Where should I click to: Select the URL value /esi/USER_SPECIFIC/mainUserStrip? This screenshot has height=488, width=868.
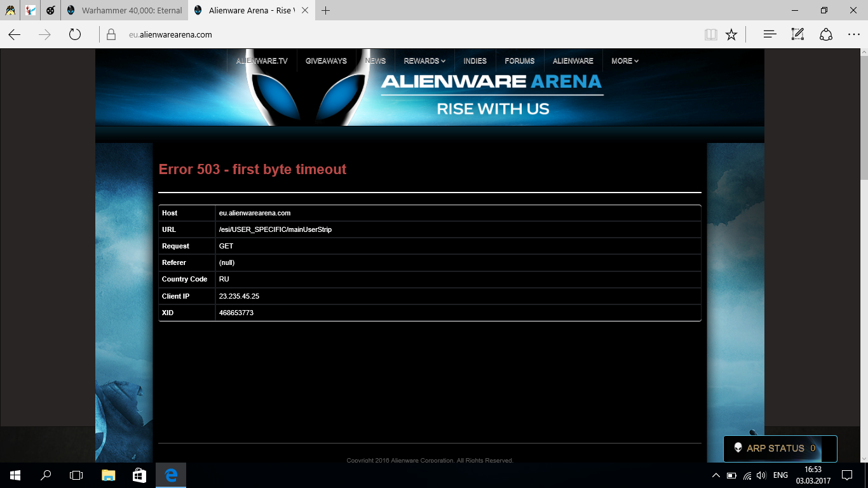pyautogui.click(x=275, y=229)
